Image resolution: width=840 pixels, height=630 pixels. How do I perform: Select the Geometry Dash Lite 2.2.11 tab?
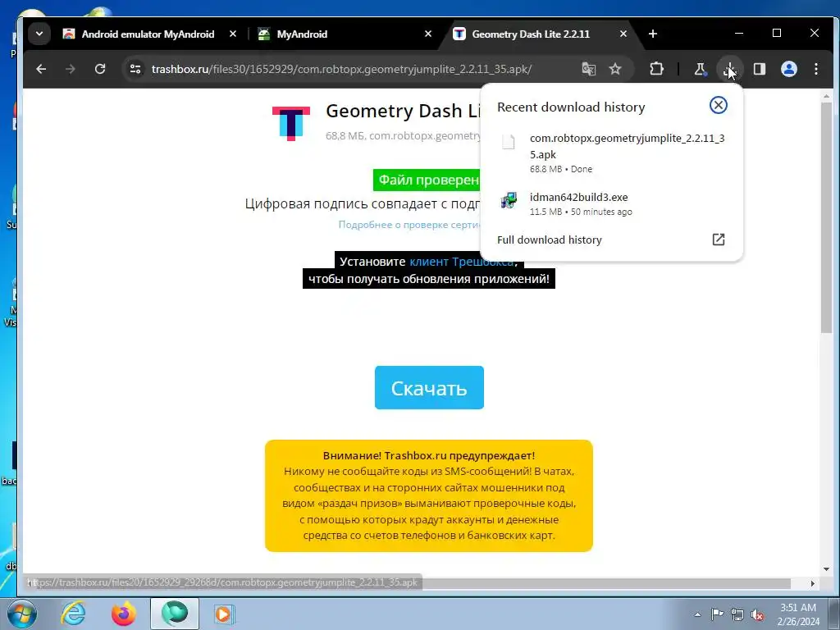pos(540,34)
